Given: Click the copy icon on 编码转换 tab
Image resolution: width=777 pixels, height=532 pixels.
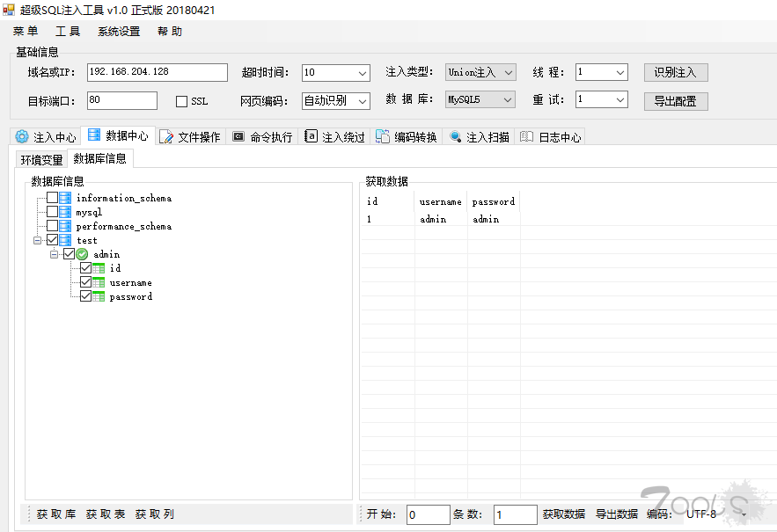Looking at the screenshot, I should [383, 136].
